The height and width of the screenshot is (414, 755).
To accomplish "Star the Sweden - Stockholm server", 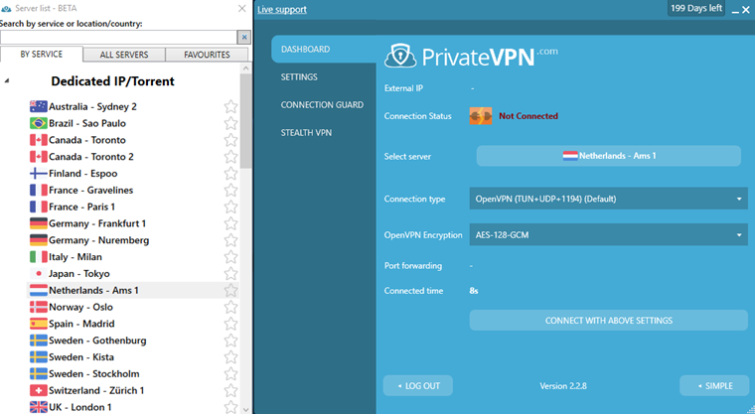I will point(231,374).
